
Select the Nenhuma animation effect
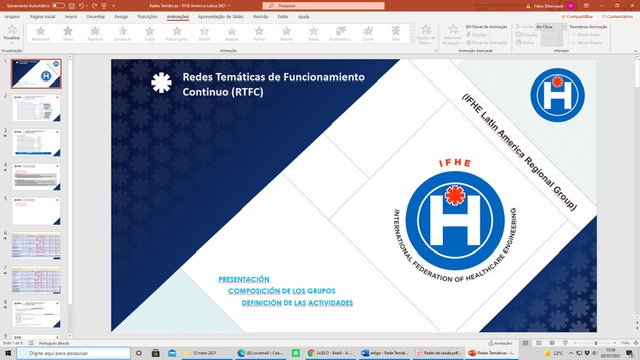40,34
